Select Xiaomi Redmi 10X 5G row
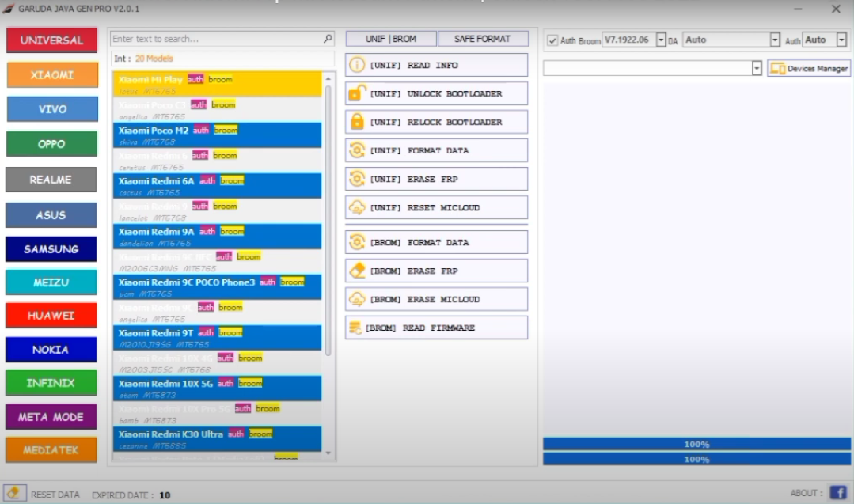The height and width of the screenshot is (504, 854). (218, 388)
